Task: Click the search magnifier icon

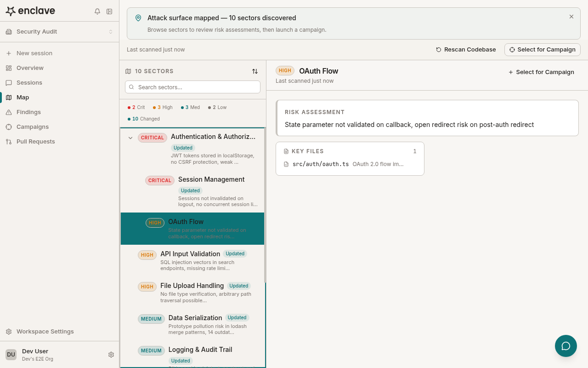Action: coord(132,87)
